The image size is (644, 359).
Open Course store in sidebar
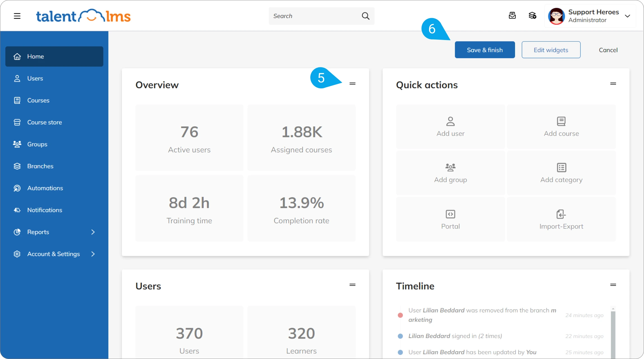tap(44, 122)
